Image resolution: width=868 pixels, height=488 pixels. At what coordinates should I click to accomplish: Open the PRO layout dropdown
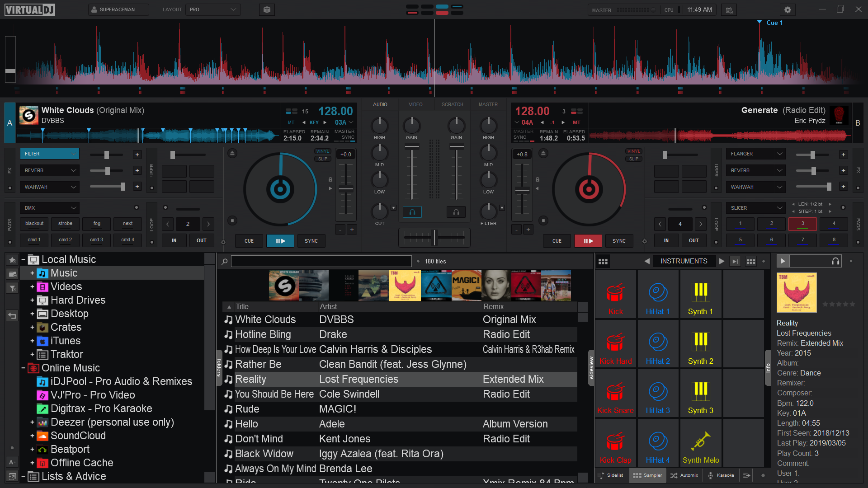click(213, 9)
